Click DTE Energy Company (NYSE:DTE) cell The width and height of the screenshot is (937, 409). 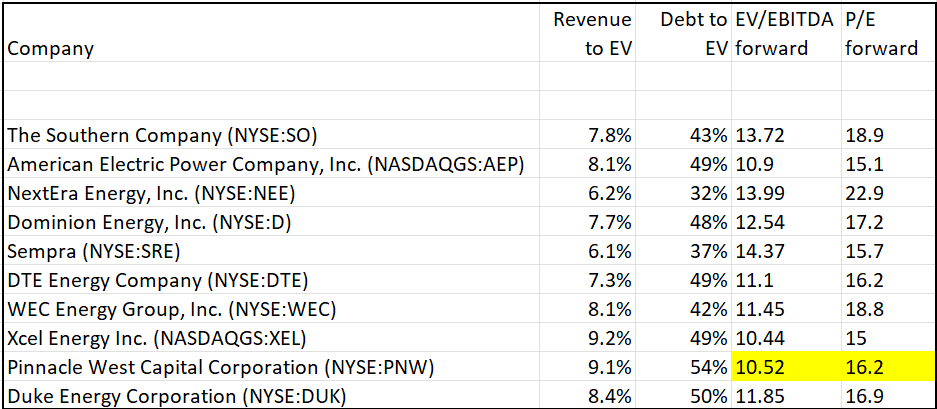[271, 280]
